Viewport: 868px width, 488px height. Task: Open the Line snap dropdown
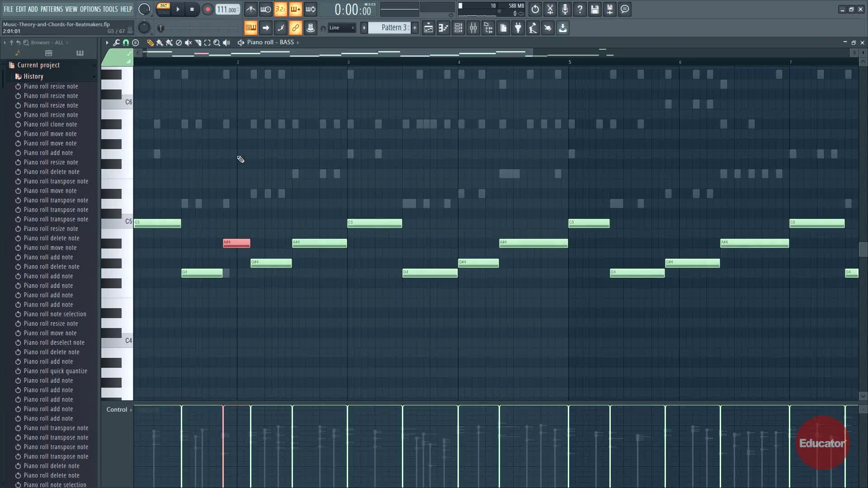[x=342, y=28]
